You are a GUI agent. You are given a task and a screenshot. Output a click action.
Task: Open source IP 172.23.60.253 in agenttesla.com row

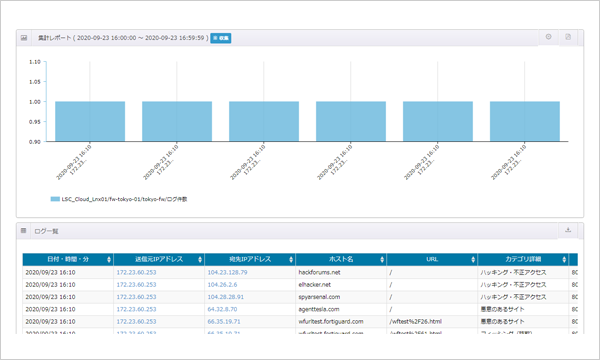click(136, 309)
